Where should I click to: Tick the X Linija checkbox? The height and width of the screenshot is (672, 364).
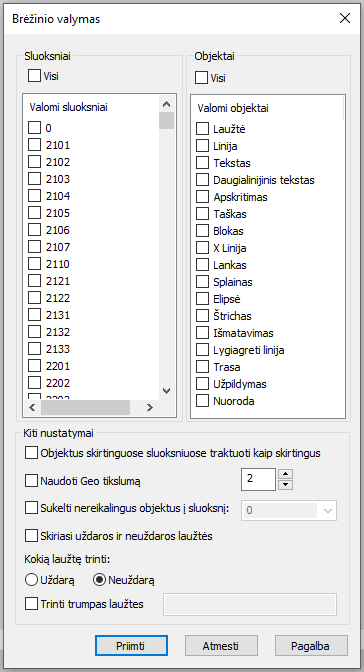click(202, 248)
